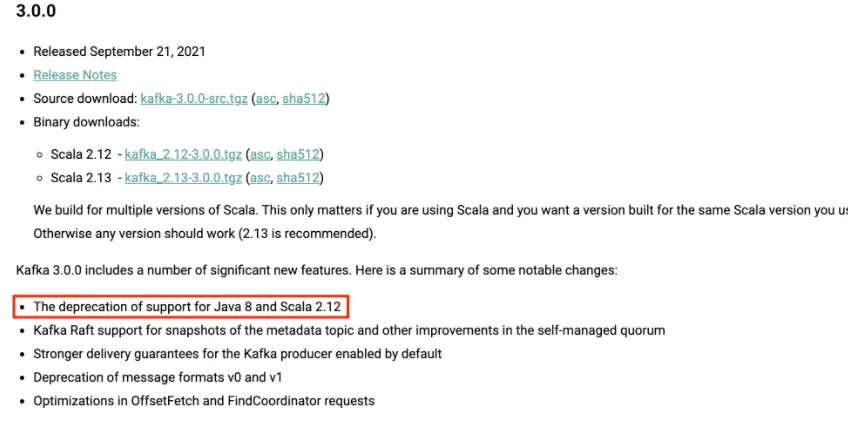Open asc signature for source download
The image size is (848, 432).
click(x=265, y=99)
